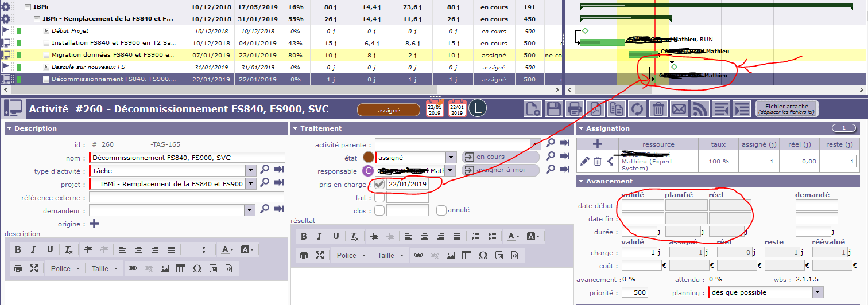Click the 'en cours' status button
Screen dimensions: 868x305
pos(501,157)
